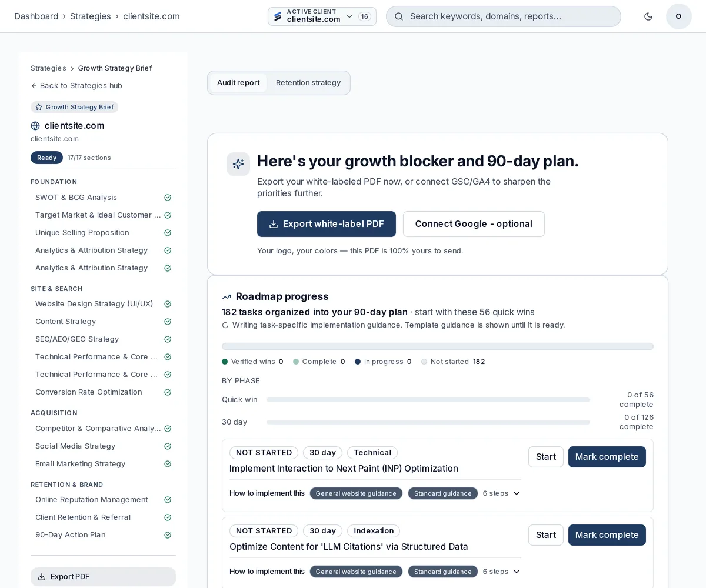Screen dimensions: 706x588
Task: Open Content Strategy section
Action: click(x=103, y=322)
